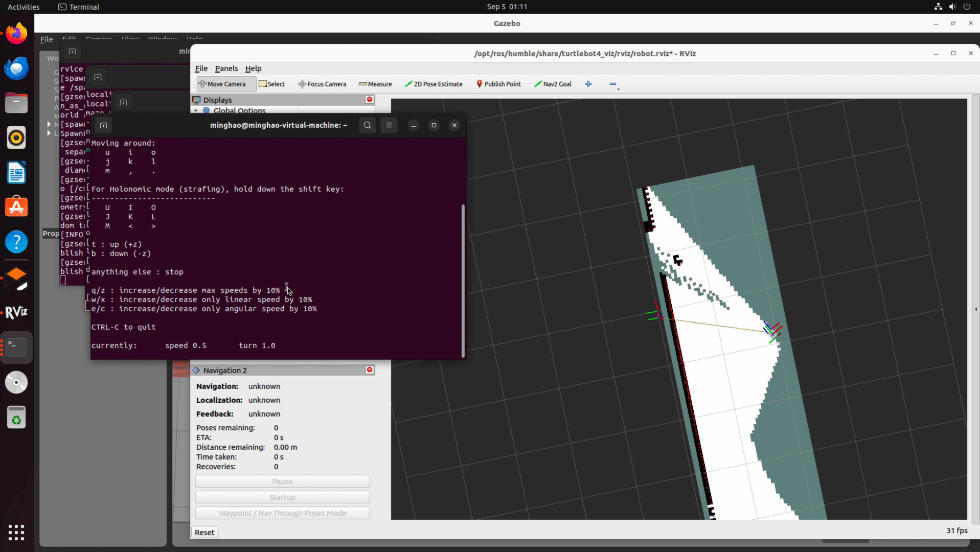The height and width of the screenshot is (552, 980).
Task: Collapse the Global Options tree row
Action: [196, 110]
